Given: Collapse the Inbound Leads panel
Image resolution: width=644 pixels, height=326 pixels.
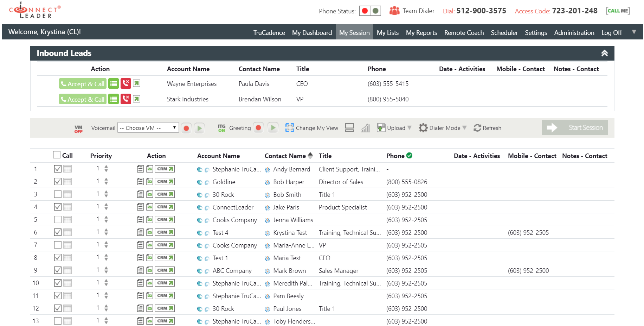Looking at the screenshot, I should (x=604, y=53).
